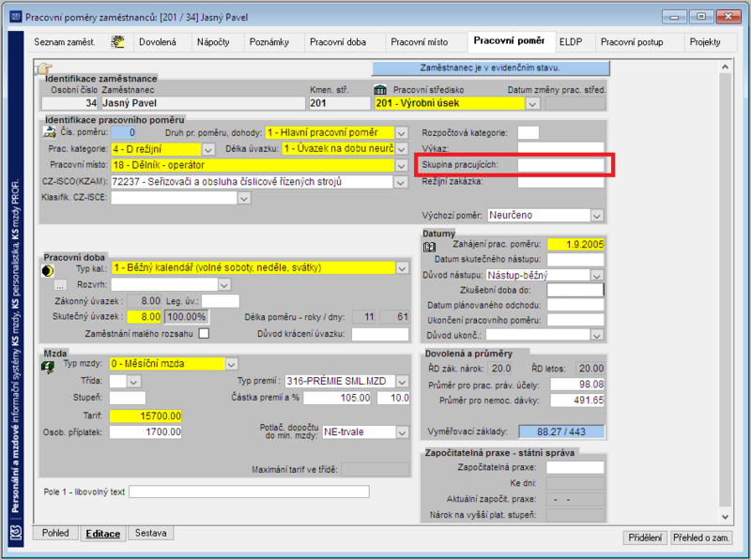This screenshot has width=751, height=560.
Task: Click the green money icon beside Typ mzdy
Action: (x=48, y=367)
